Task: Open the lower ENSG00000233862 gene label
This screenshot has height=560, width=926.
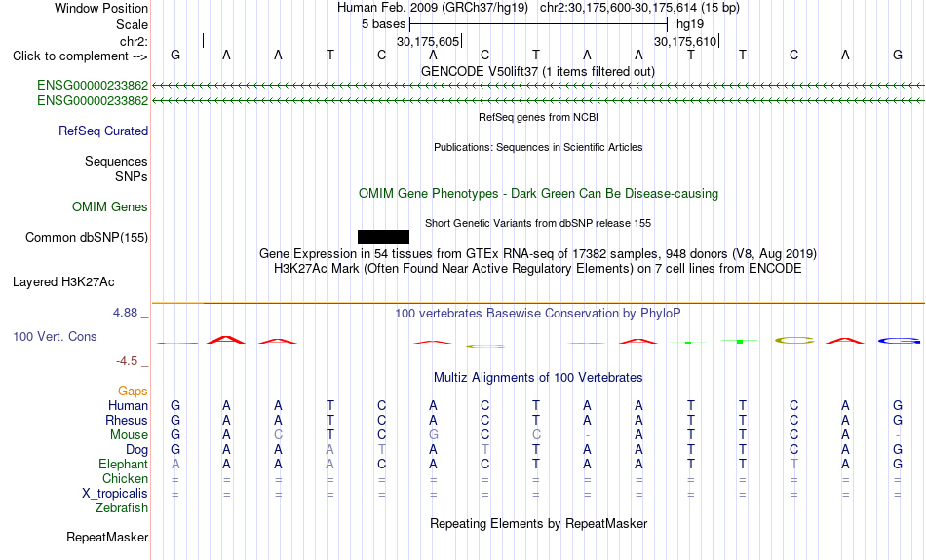Action: (93, 101)
